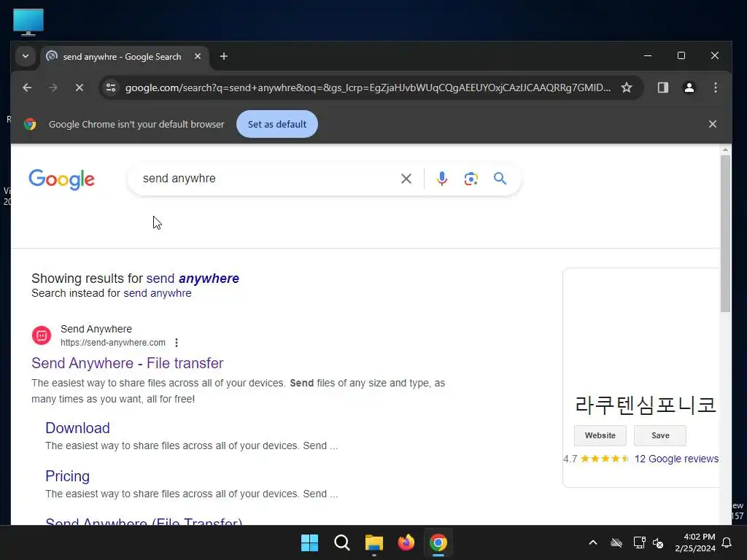Close the Google Search tab
Viewport: 747px width, 560px height.
coord(198,56)
